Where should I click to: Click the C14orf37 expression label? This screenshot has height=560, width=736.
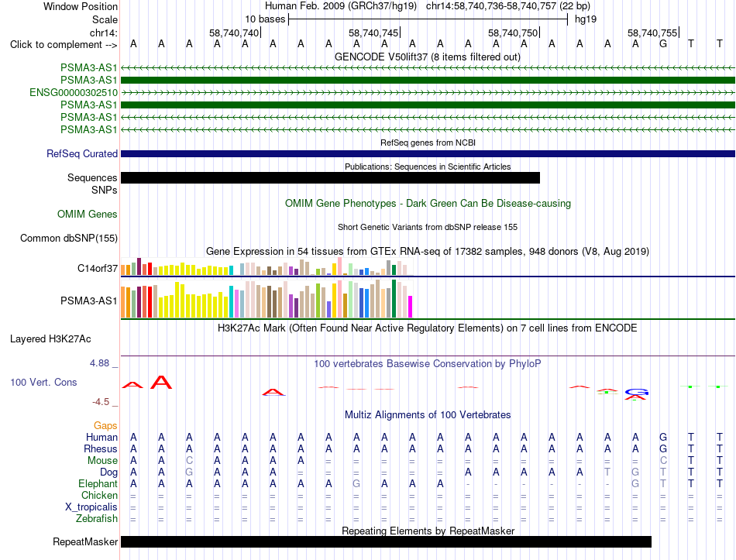[97, 268]
